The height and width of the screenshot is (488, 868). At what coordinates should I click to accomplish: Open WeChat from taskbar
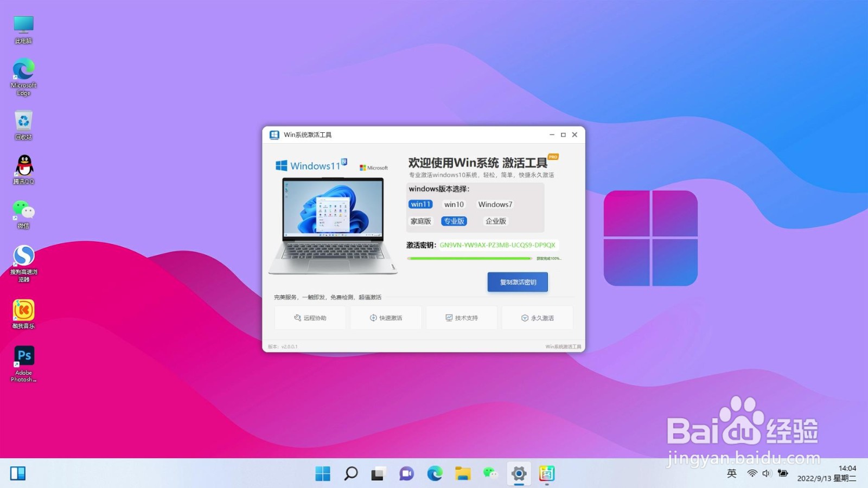pos(490,473)
